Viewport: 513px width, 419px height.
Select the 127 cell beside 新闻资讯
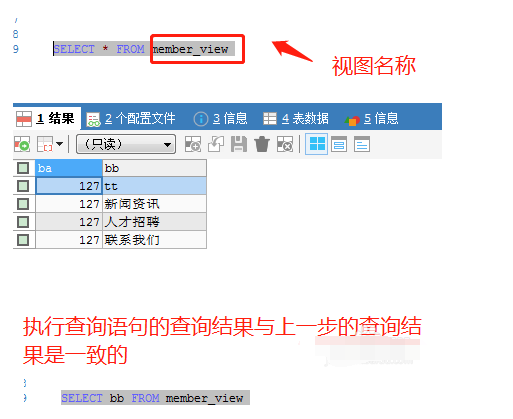click(x=69, y=204)
